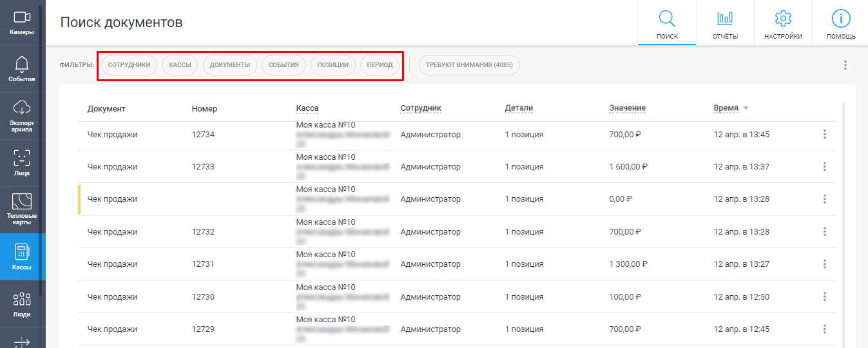868x348 pixels.
Task: Open the Сотрудники filter
Action: pyautogui.click(x=129, y=65)
